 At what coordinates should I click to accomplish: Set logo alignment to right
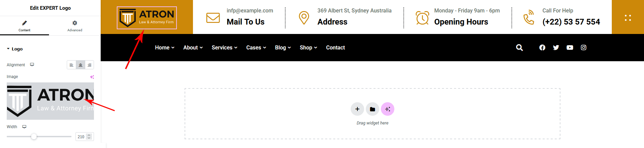89,65
